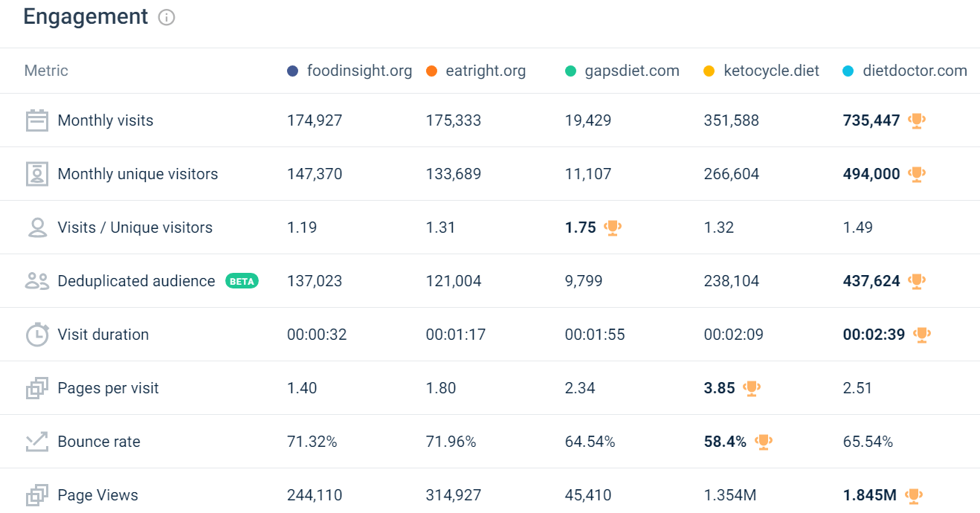Click the trophy next to 1.75

point(613,228)
